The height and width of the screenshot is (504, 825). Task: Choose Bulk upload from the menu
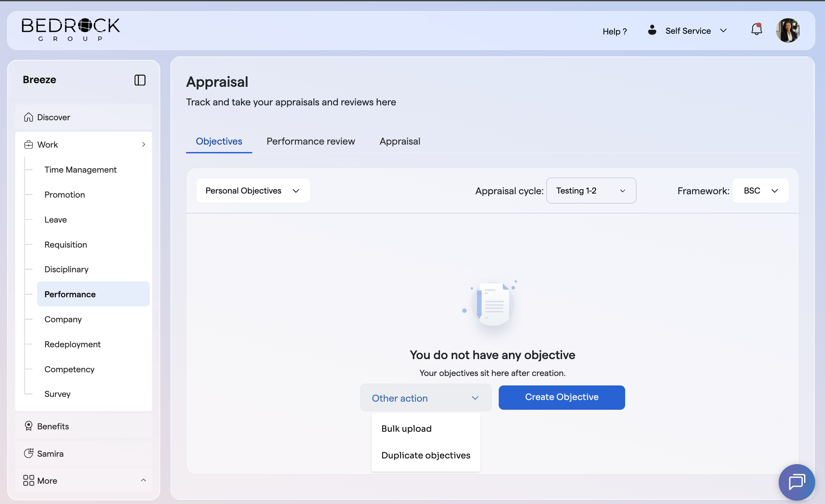[x=426, y=429]
